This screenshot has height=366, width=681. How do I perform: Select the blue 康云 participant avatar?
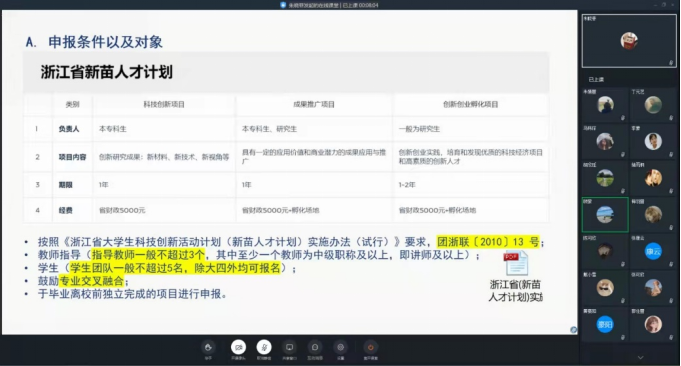[653, 251]
